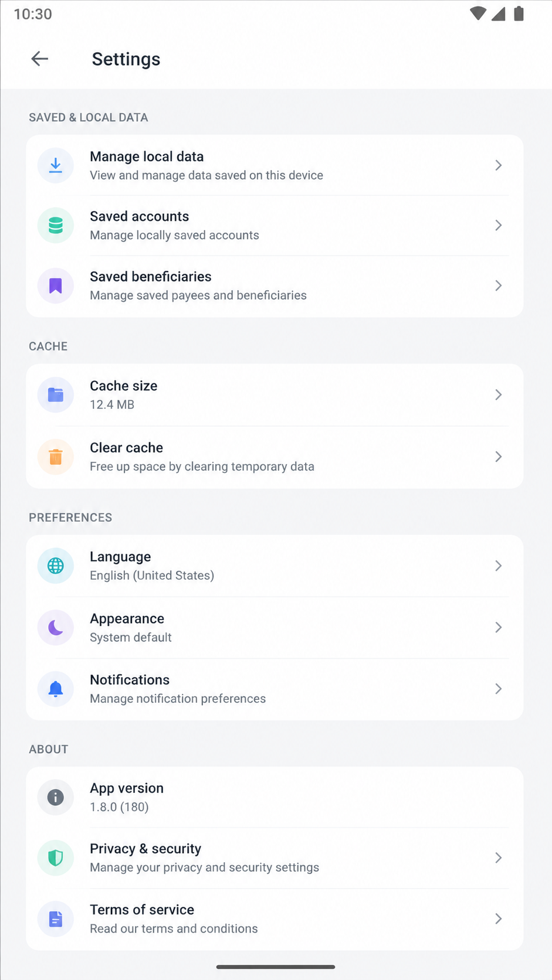Click the document icon for Terms of service

tap(56, 918)
